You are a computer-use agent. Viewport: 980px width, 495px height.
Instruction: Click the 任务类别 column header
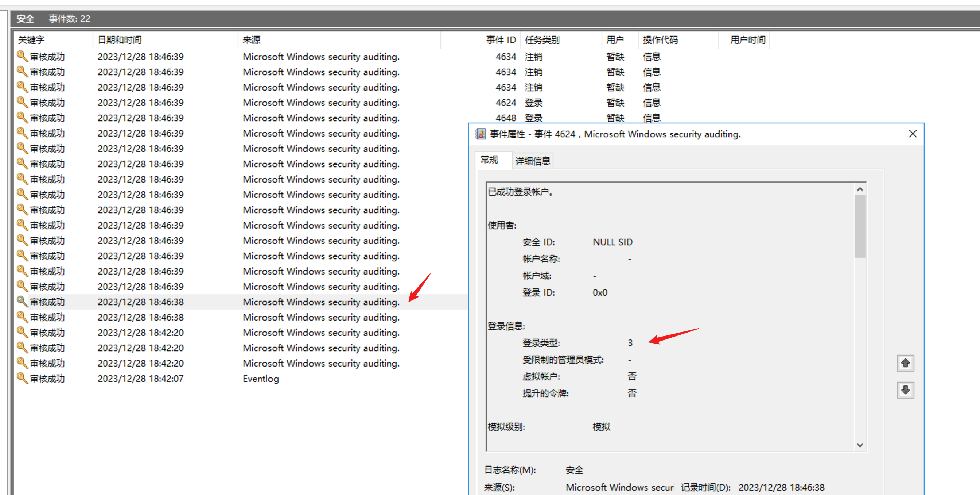pos(542,40)
